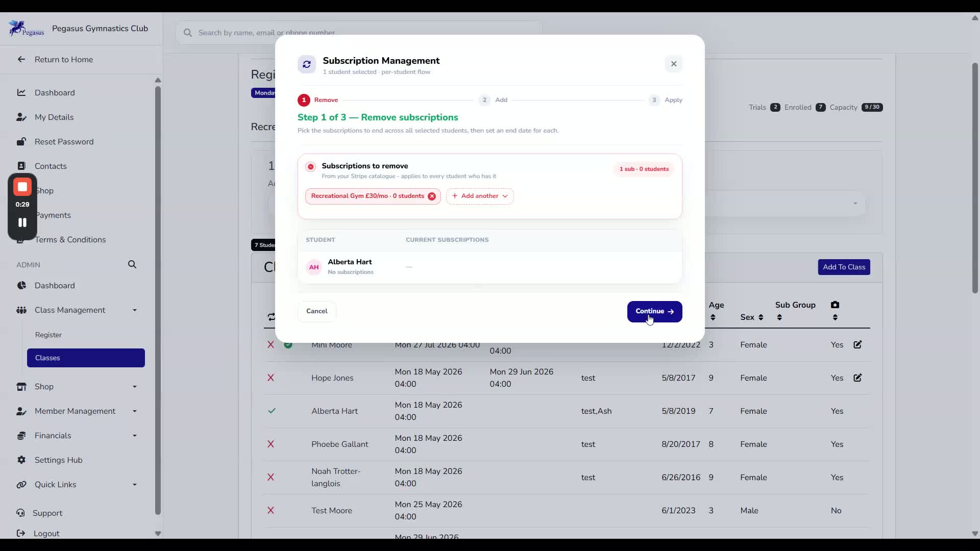The height and width of the screenshot is (551, 980).
Task: Toggle Alberta Hart attendance checkmark
Action: (x=272, y=411)
